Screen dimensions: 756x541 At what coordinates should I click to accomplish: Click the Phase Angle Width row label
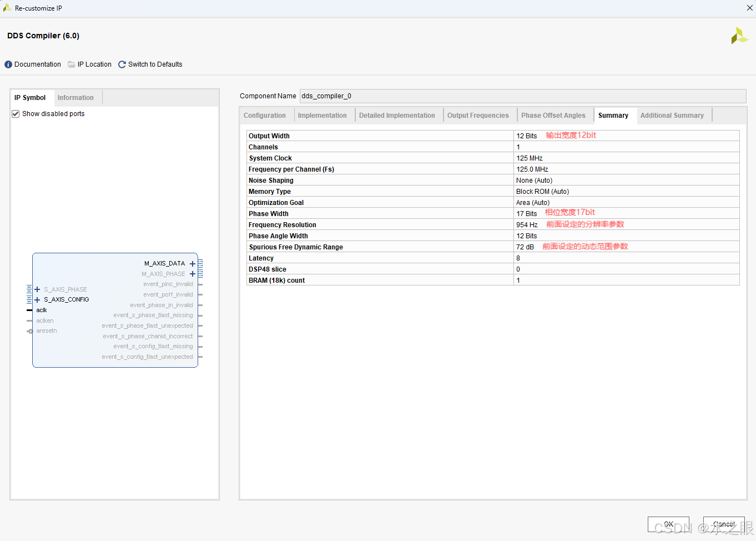(278, 236)
